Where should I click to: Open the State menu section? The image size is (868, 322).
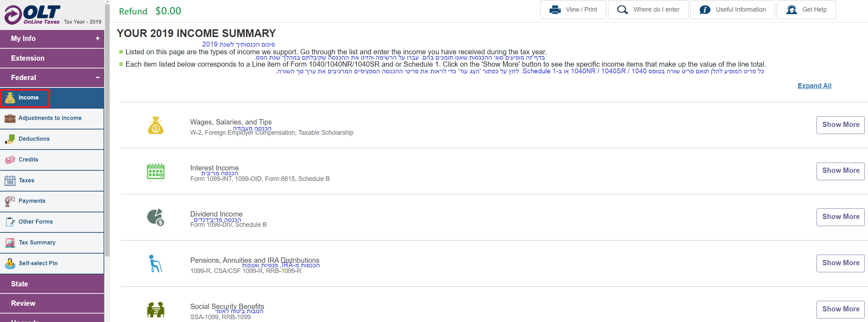coord(52,284)
